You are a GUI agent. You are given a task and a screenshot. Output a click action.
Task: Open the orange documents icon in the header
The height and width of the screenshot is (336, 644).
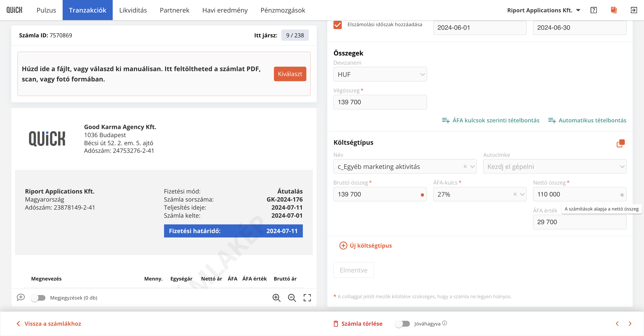click(614, 10)
